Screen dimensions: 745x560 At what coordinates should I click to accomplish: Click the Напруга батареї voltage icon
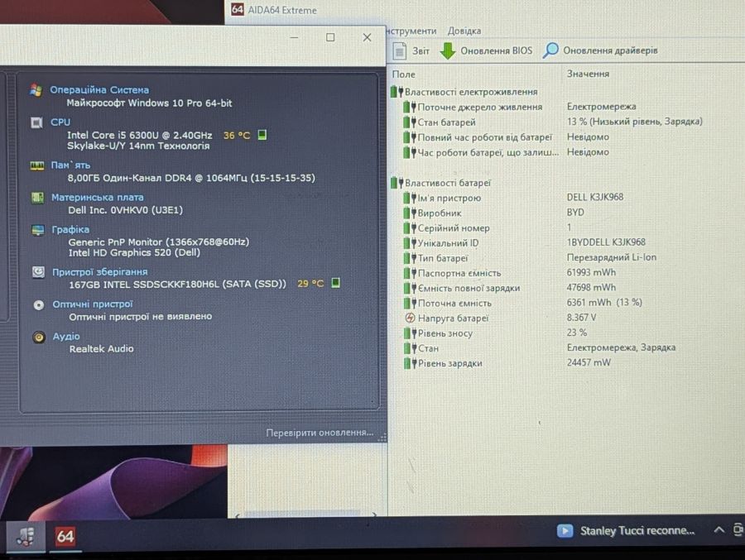pos(410,318)
